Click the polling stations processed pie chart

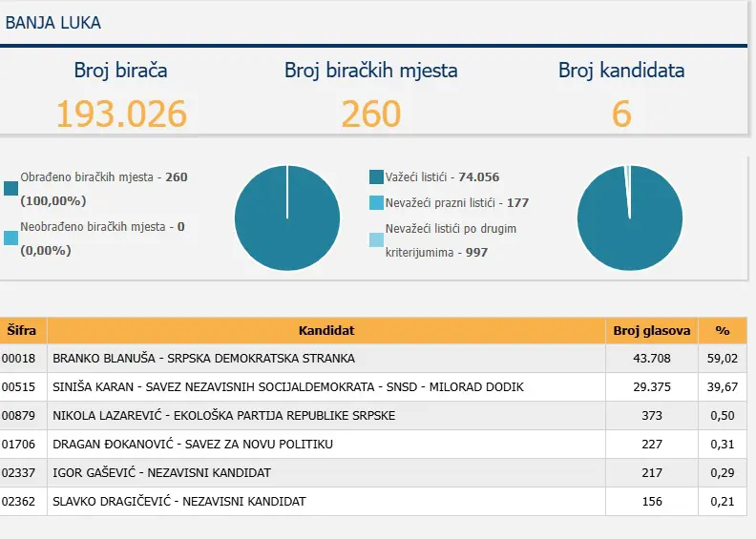coord(286,218)
